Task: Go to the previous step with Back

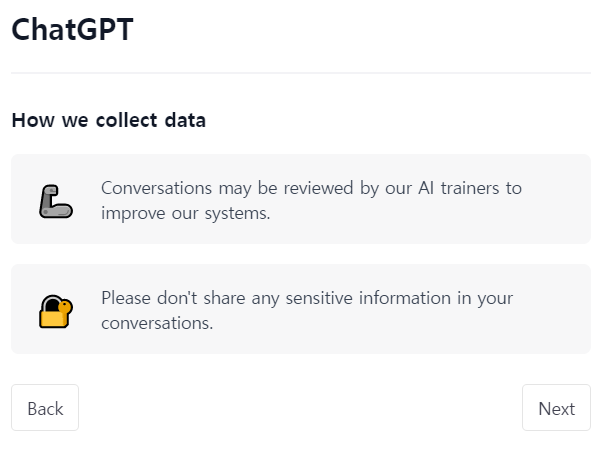Action: coord(45,408)
